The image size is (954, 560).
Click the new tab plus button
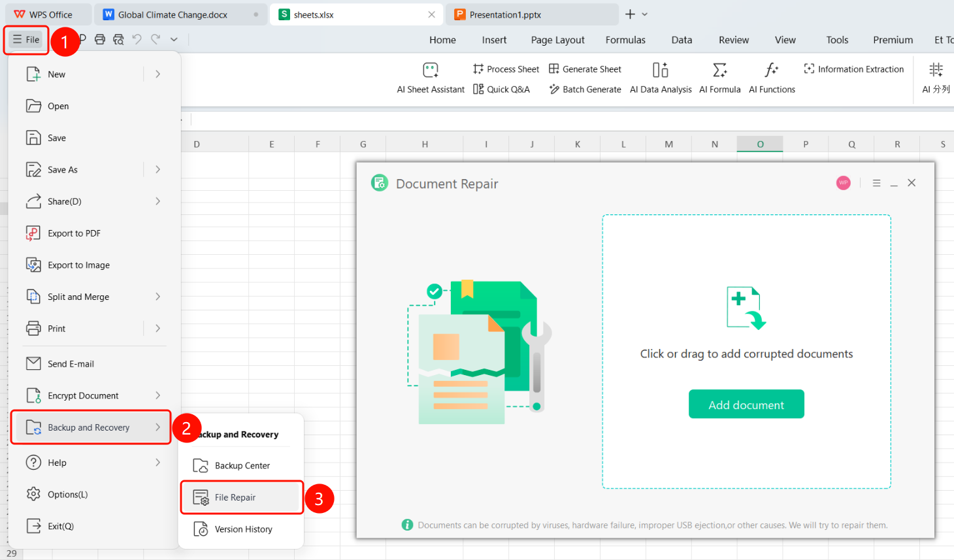click(x=630, y=14)
